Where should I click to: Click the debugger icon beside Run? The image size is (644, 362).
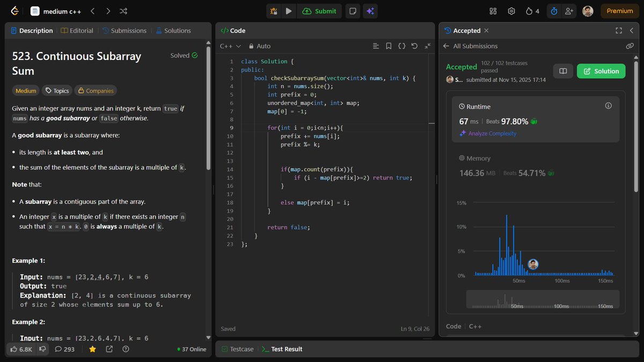pos(274,11)
